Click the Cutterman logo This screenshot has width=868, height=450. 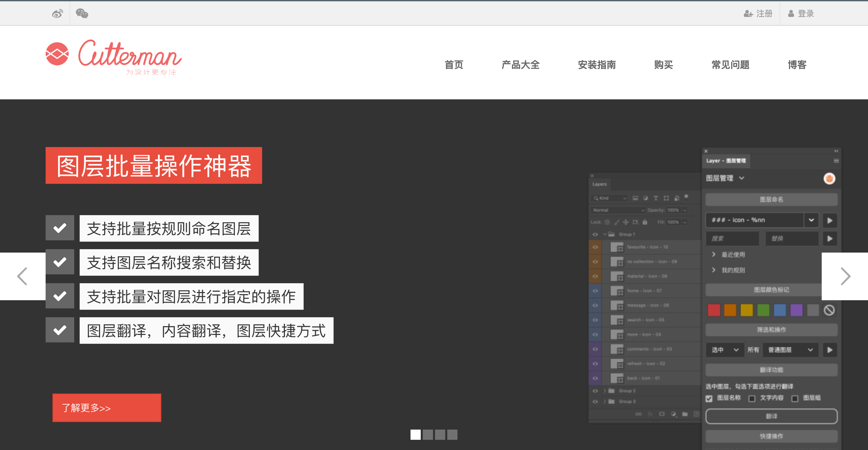coord(114,57)
